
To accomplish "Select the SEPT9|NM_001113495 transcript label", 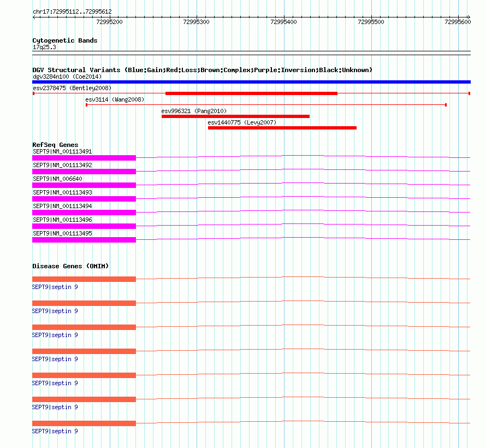I will (62, 233).
